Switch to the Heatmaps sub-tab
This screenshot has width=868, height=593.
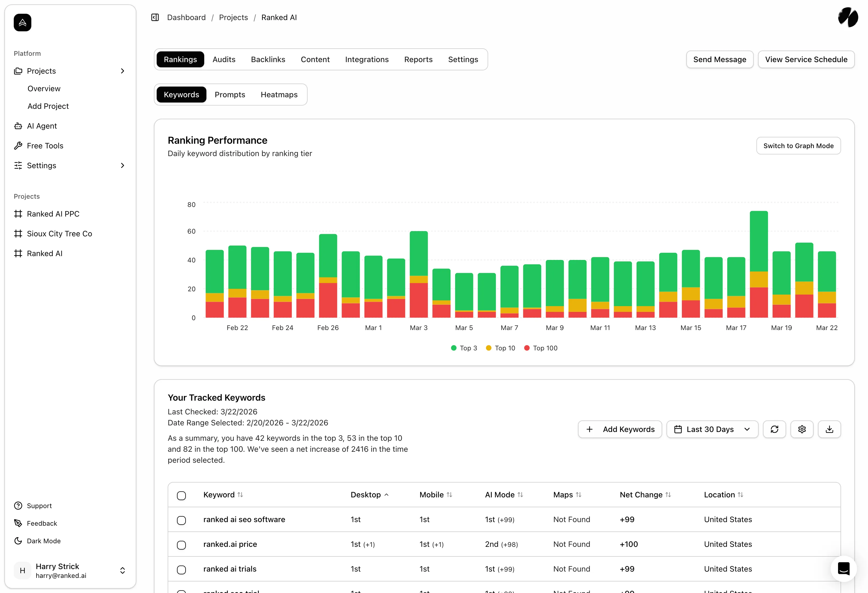click(279, 95)
